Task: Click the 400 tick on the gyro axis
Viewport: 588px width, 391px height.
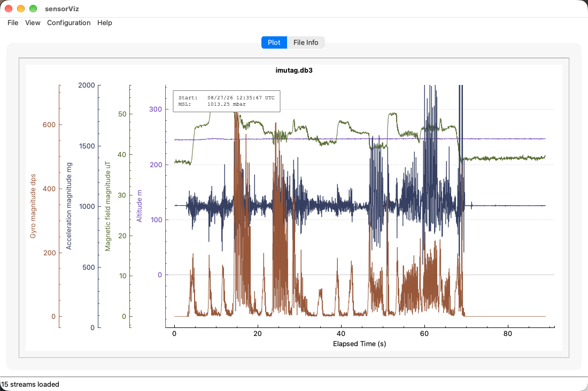Action: [49, 189]
